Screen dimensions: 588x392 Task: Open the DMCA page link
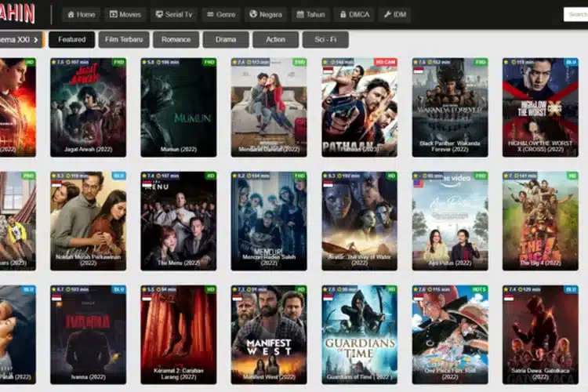(x=354, y=15)
